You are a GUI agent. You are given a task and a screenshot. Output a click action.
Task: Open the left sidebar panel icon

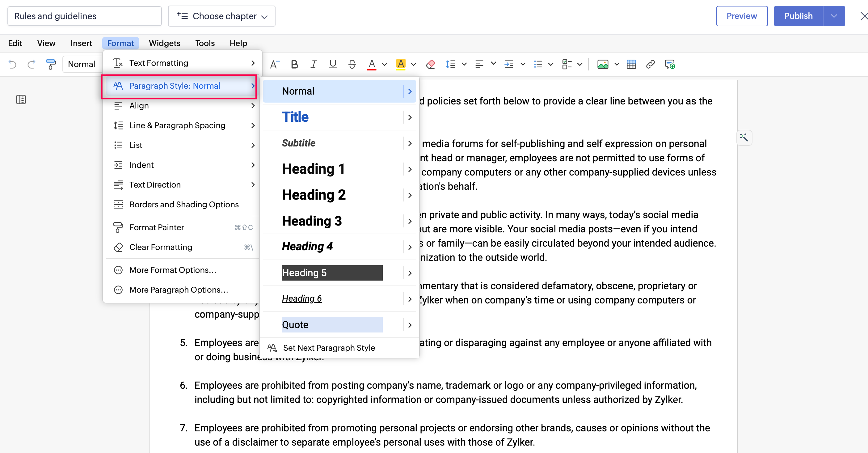[21, 99]
